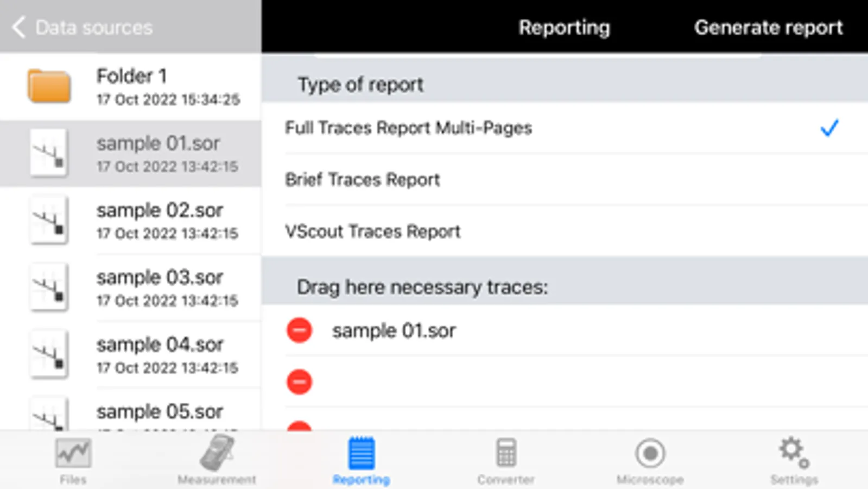The image size is (868, 489).
Task: Click the Type of report section header
Action: click(x=360, y=85)
